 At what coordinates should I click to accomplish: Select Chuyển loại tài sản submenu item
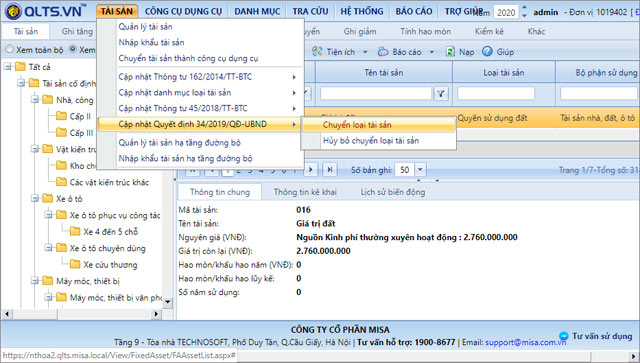[379, 125]
